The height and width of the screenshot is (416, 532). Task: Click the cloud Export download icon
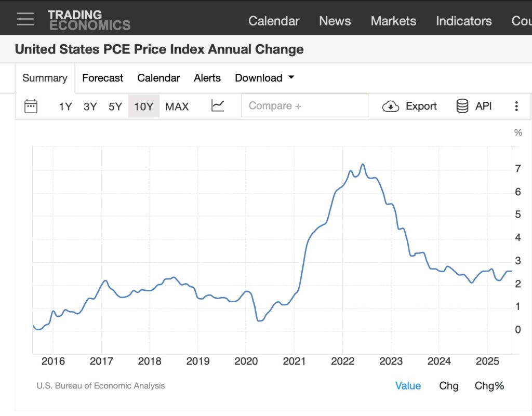point(390,106)
